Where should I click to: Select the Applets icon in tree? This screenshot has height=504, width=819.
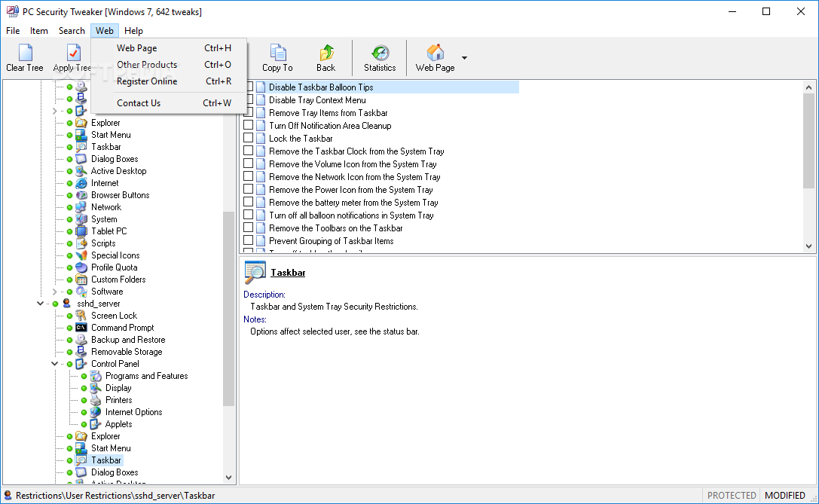(x=96, y=423)
